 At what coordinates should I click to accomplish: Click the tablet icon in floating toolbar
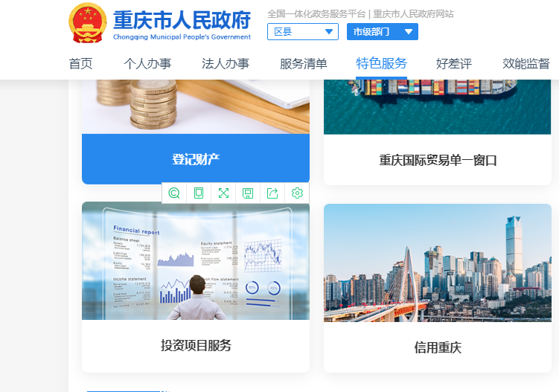pyautogui.click(x=199, y=193)
